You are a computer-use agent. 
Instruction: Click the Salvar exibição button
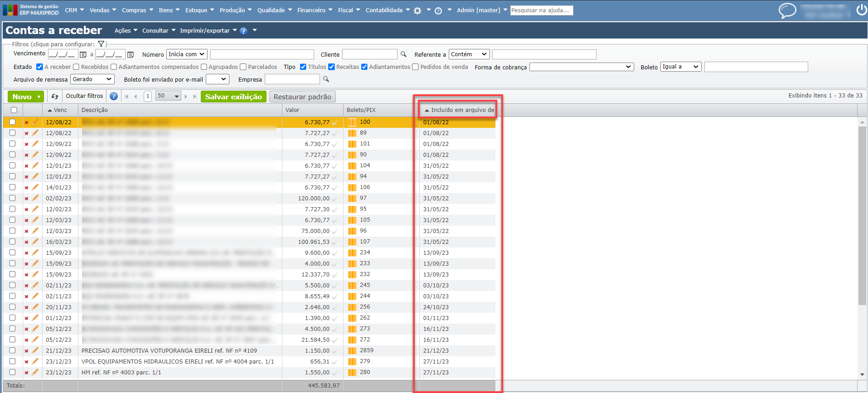click(x=233, y=97)
